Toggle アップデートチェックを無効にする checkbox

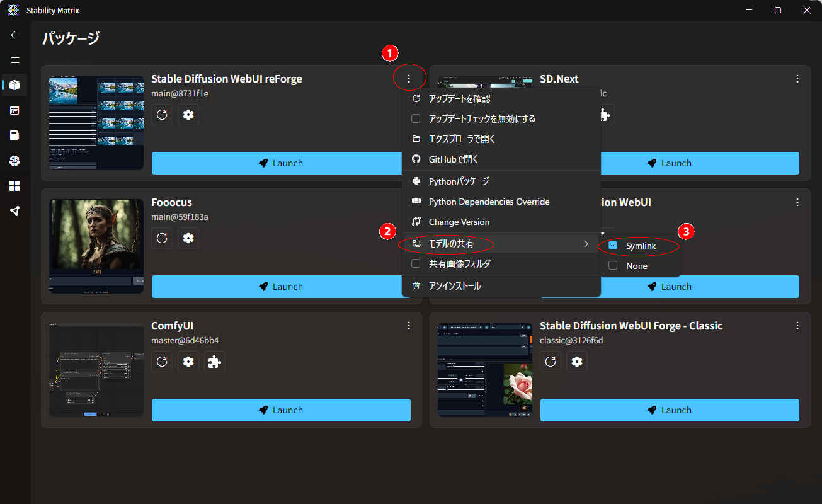pos(416,118)
